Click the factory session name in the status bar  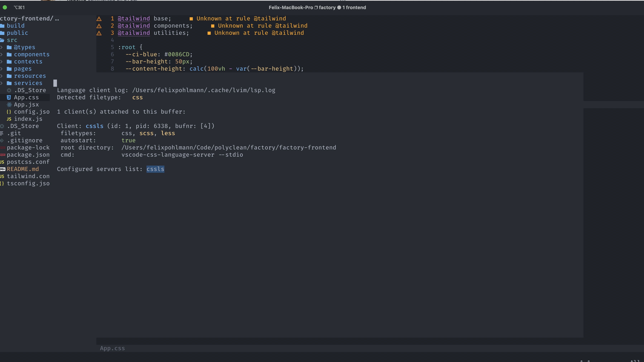coord(327,8)
